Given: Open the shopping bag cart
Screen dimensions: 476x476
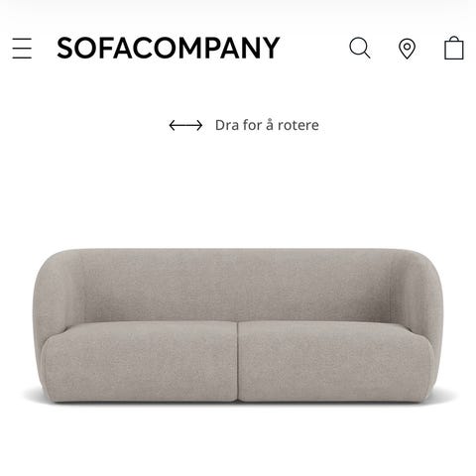Looking at the screenshot, I should pos(454,48).
